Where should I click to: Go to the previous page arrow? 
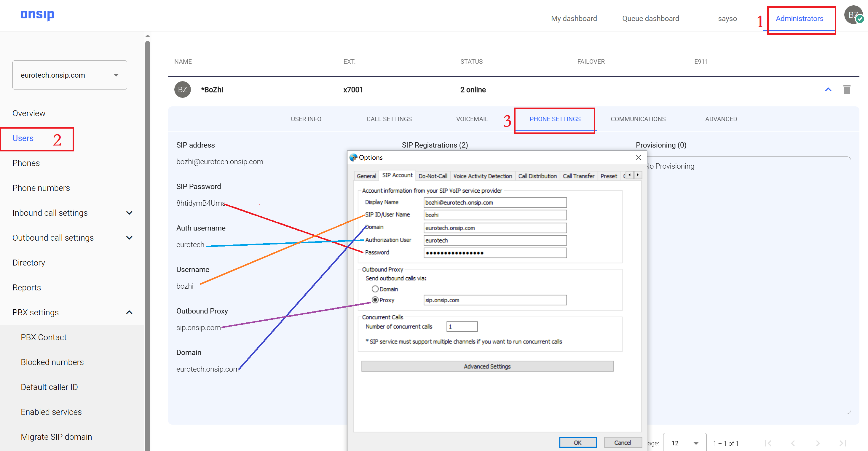coord(792,443)
